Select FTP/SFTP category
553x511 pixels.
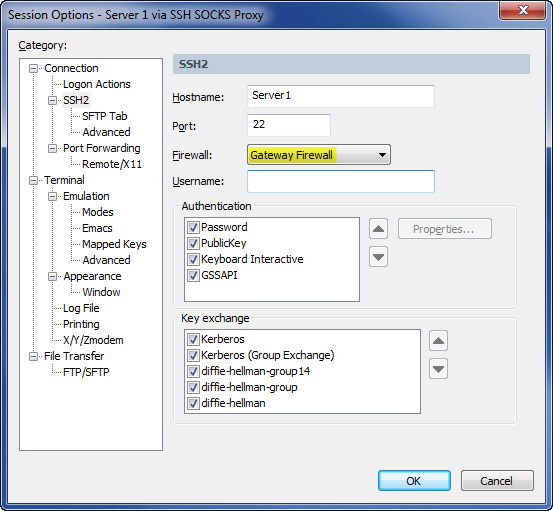(x=86, y=372)
